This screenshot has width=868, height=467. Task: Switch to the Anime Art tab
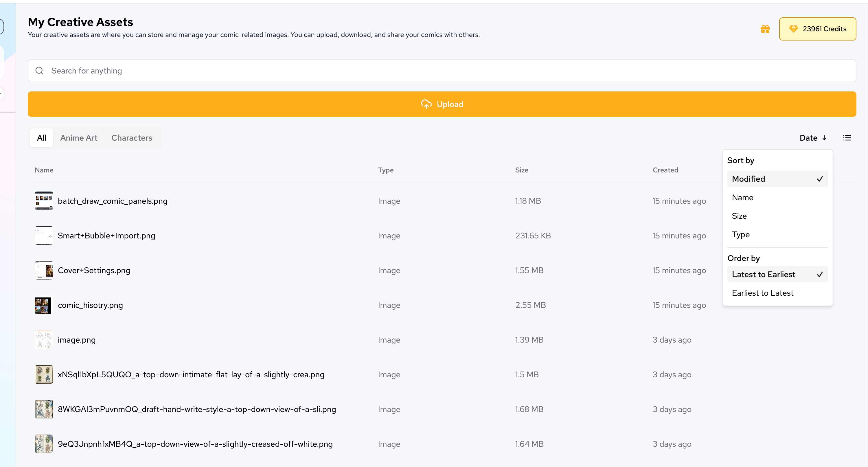pyautogui.click(x=78, y=138)
